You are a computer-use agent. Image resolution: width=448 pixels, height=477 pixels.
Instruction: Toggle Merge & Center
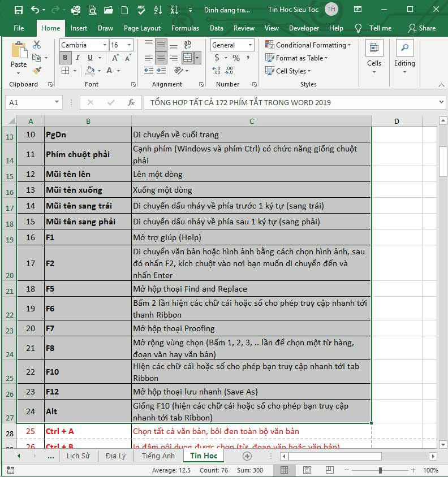coord(188,58)
